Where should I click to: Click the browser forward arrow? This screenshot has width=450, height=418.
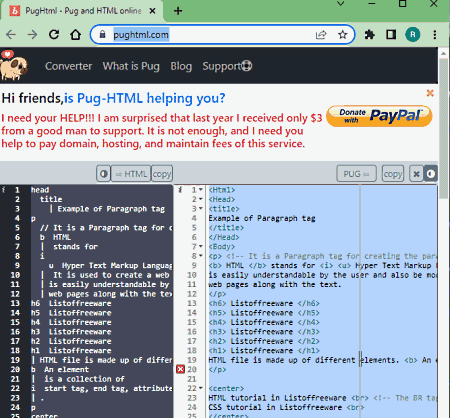point(32,35)
